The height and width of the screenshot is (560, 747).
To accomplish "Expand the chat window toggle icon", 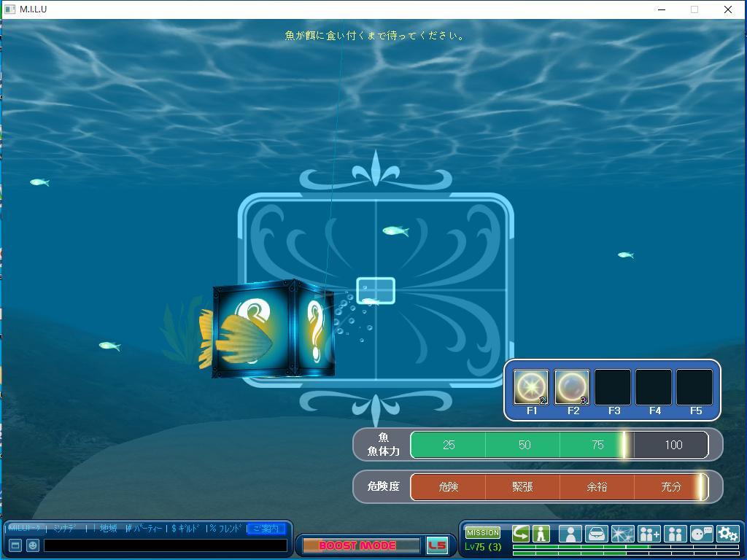I will click(15, 545).
